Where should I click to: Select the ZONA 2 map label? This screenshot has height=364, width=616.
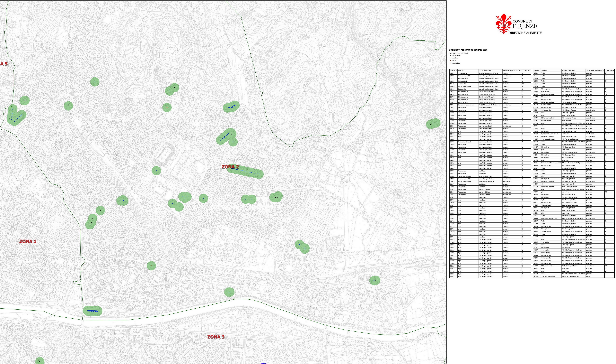coord(230,167)
